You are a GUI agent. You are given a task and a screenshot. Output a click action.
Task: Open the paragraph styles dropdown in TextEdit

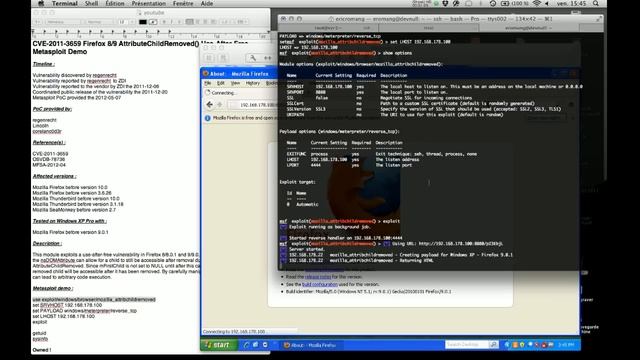(38, 22)
